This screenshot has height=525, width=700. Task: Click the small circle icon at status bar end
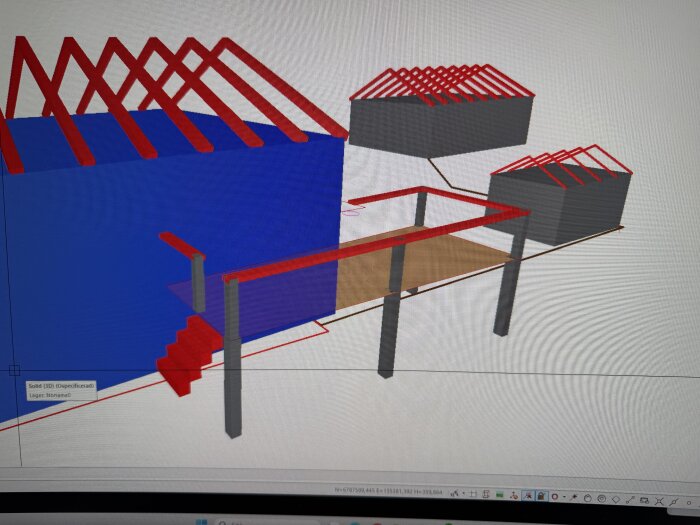point(688,503)
